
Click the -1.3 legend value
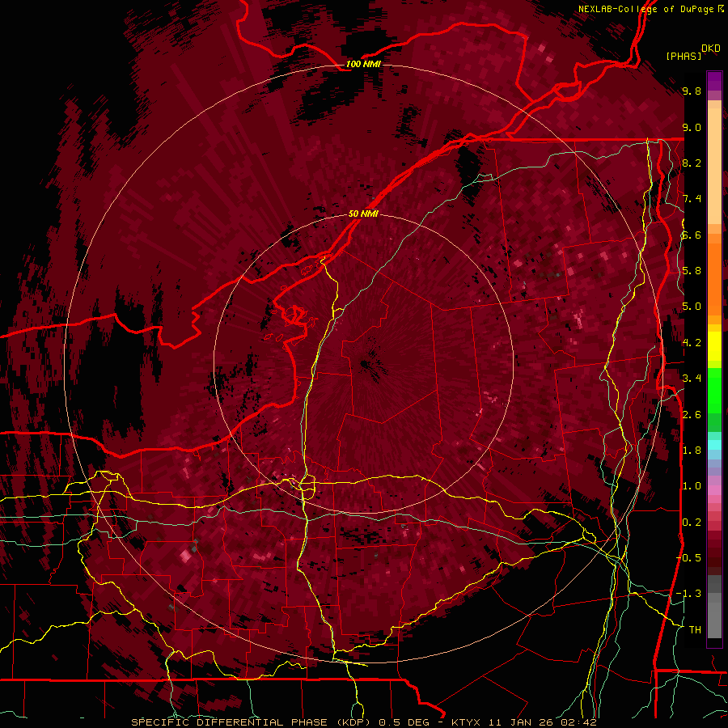click(689, 594)
